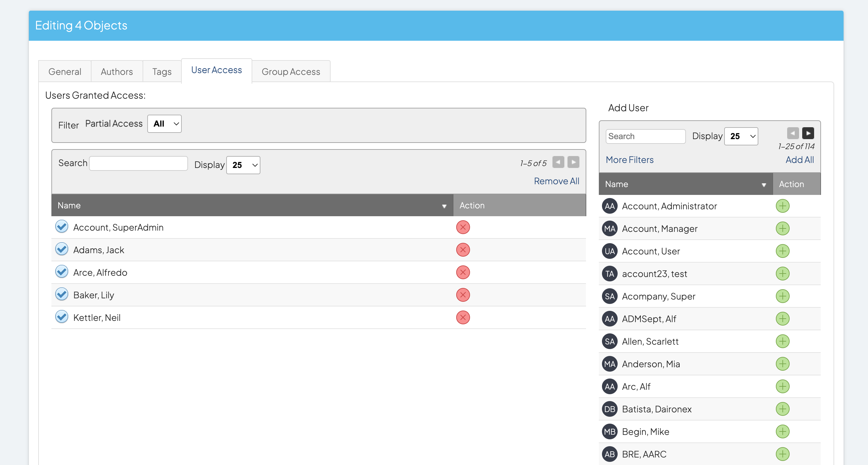Image resolution: width=868 pixels, height=465 pixels.
Task: Add Batista, Daironex with green plus icon
Action: coord(782,409)
